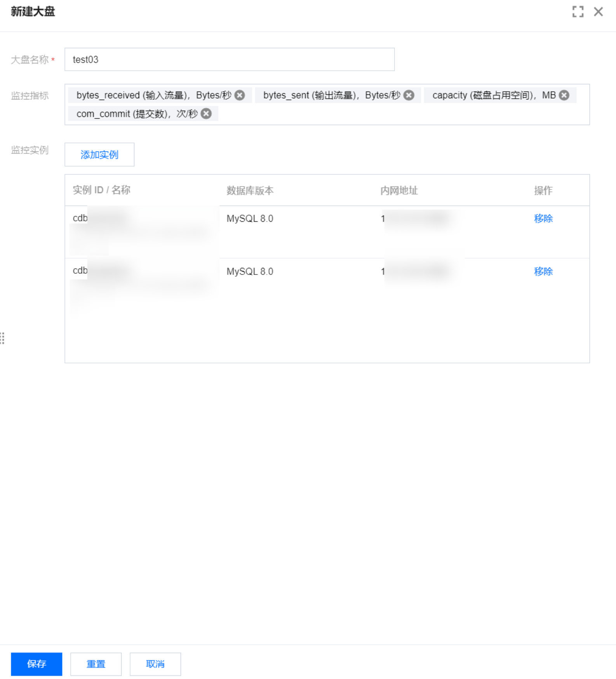Click the 保存 button
This screenshot has width=616, height=679.
click(x=37, y=664)
